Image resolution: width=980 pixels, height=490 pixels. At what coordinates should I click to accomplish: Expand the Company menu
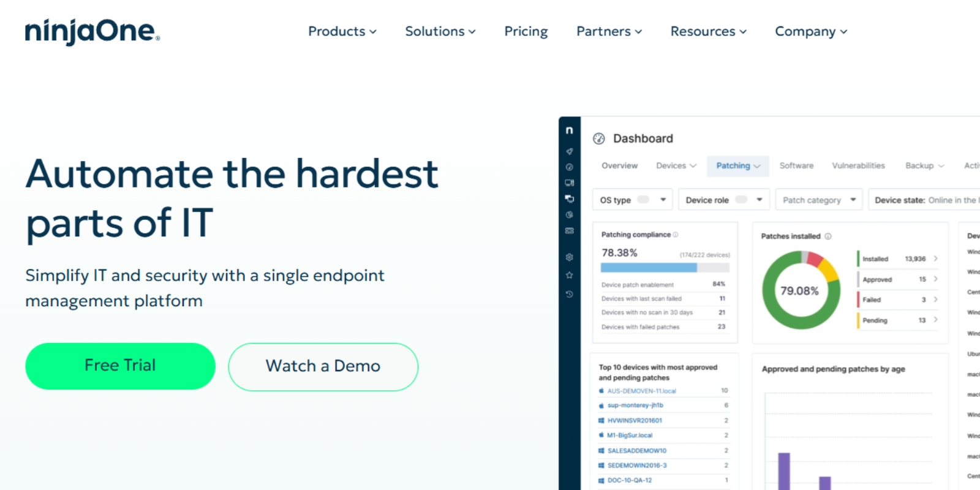(811, 31)
